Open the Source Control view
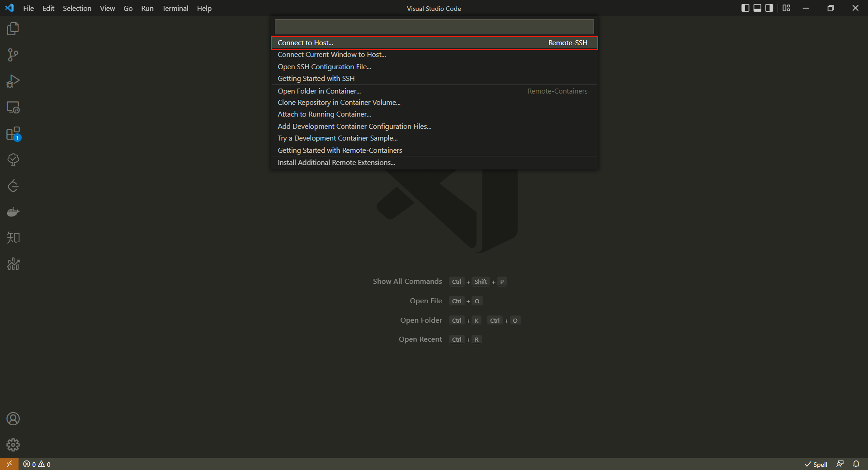 (x=13, y=55)
